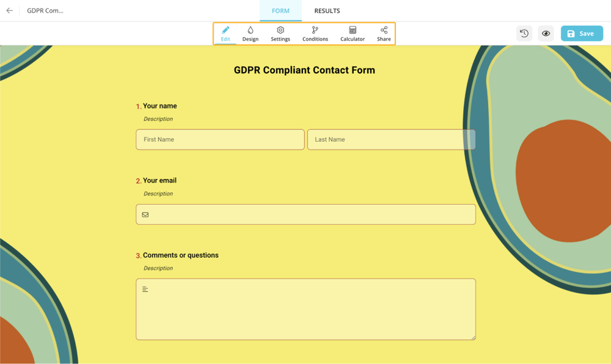This screenshot has width=611, height=364.
Task: Open the Design panel
Action: (250, 34)
